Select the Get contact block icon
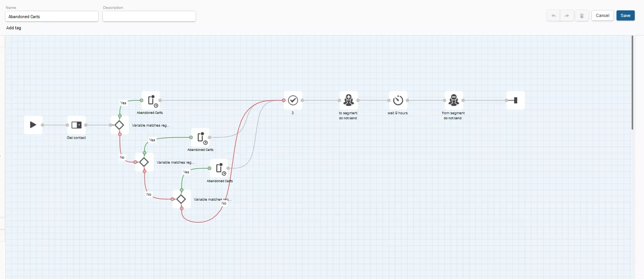Viewport: 644px width, 279px height. (x=77, y=125)
